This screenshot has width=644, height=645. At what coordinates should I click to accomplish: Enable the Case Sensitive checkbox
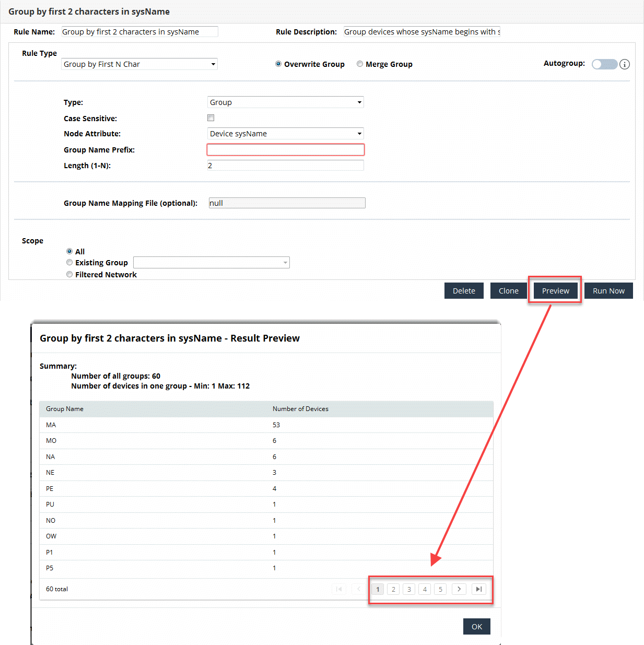(211, 118)
